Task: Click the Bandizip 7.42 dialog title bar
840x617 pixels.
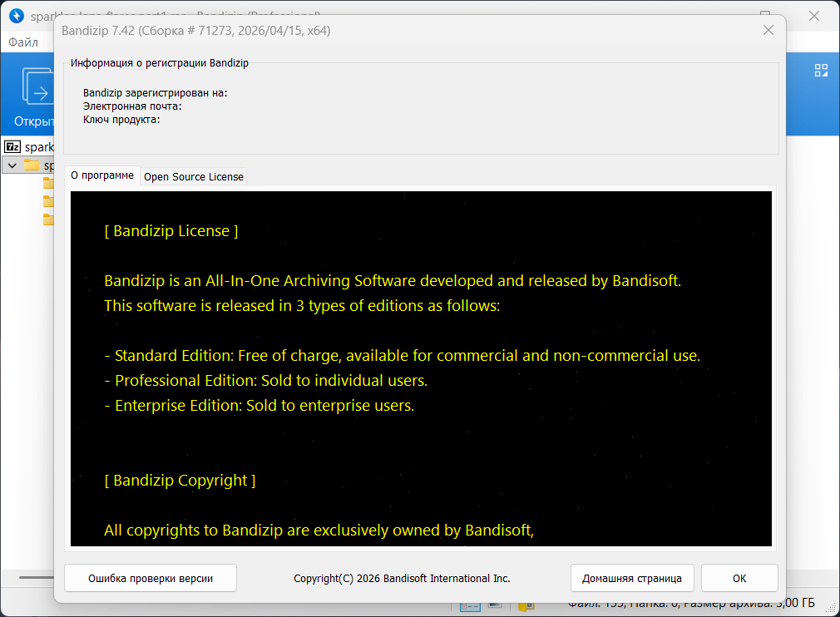Action: click(416, 30)
